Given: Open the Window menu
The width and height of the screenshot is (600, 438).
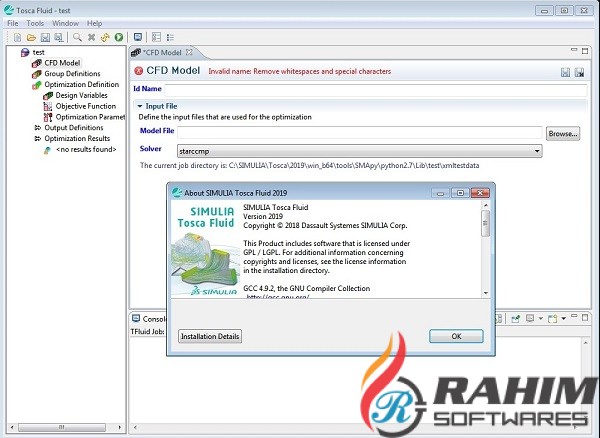Looking at the screenshot, I should click(65, 23).
